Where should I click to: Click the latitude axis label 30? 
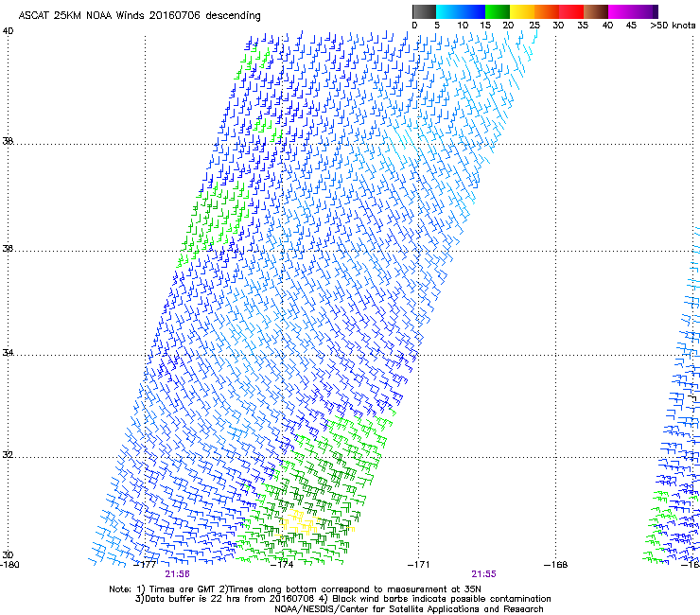coord(8,555)
